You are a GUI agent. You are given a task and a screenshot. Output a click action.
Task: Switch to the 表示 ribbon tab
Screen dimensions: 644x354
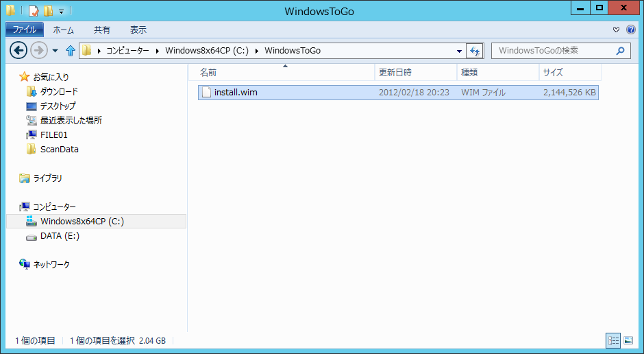pyautogui.click(x=138, y=30)
